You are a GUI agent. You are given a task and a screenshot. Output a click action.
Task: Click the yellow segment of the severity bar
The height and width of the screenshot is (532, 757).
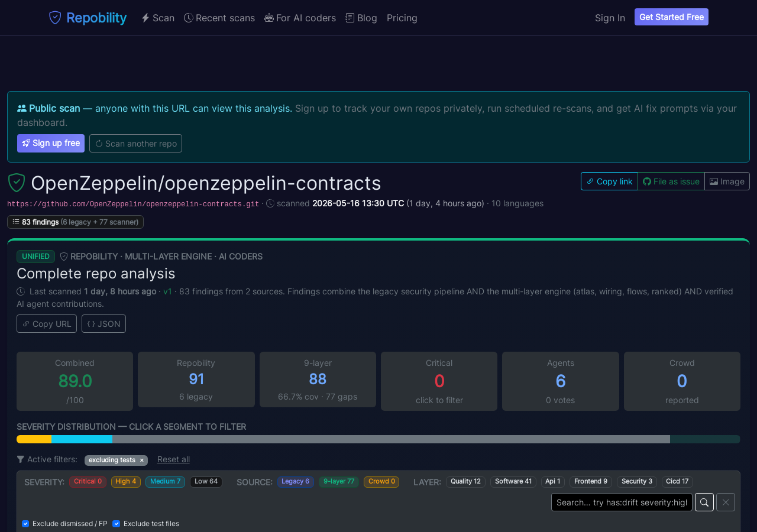pos(34,439)
